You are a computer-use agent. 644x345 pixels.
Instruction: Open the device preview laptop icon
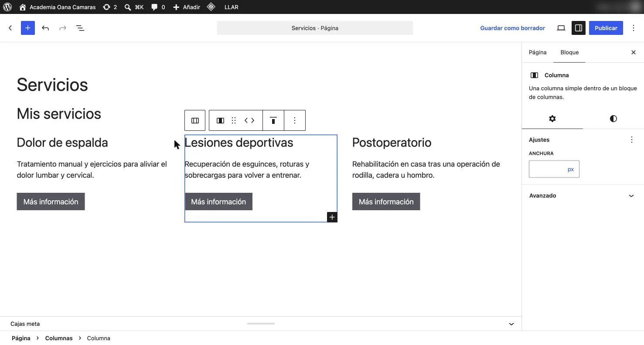coord(561,28)
